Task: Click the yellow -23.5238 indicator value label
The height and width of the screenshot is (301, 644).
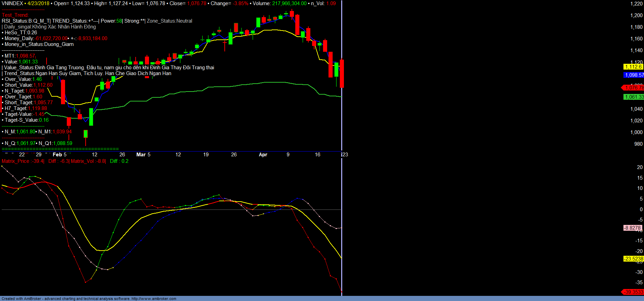Action: [x=633, y=259]
